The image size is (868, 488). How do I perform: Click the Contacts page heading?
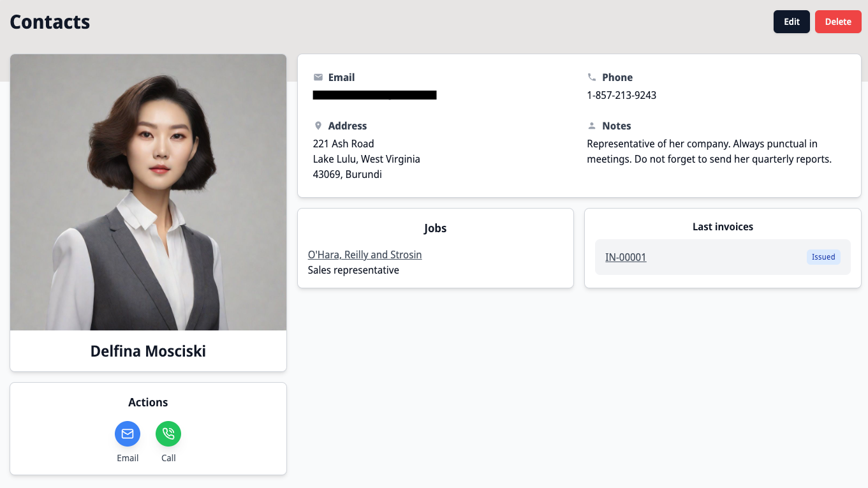point(50,21)
